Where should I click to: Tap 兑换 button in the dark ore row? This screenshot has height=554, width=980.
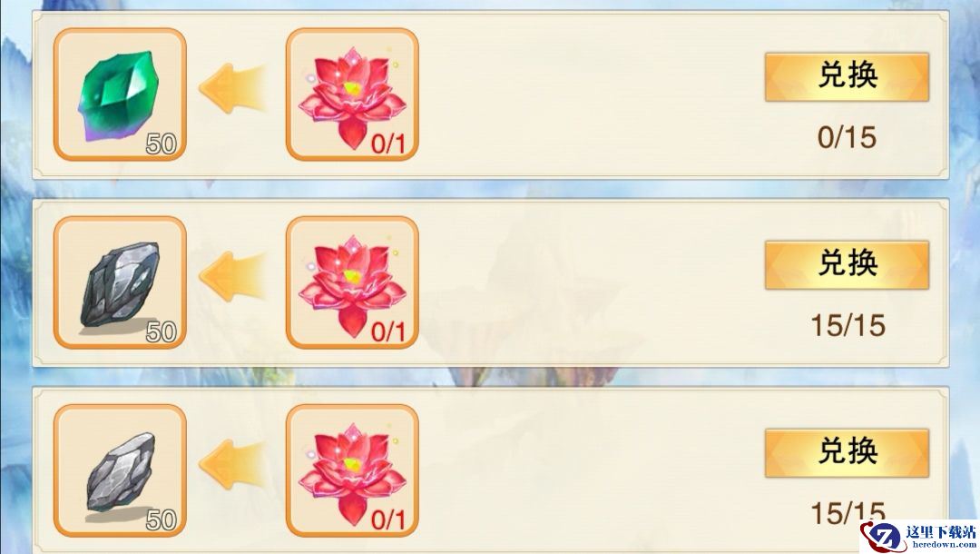click(x=847, y=264)
